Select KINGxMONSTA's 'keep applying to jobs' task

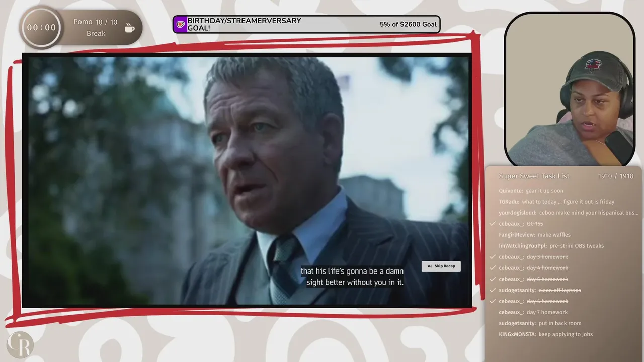tap(566, 334)
